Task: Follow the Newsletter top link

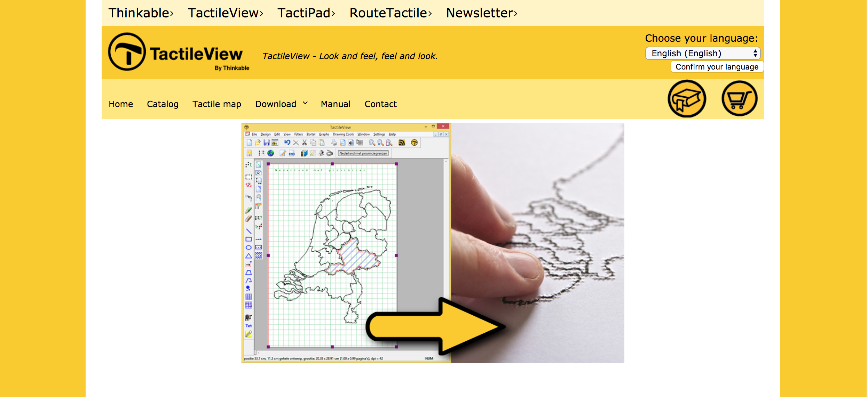Action: [482, 13]
